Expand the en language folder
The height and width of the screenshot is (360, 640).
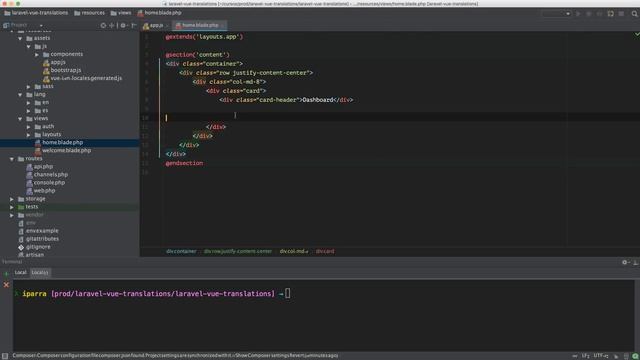pyautogui.click(x=29, y=103)
